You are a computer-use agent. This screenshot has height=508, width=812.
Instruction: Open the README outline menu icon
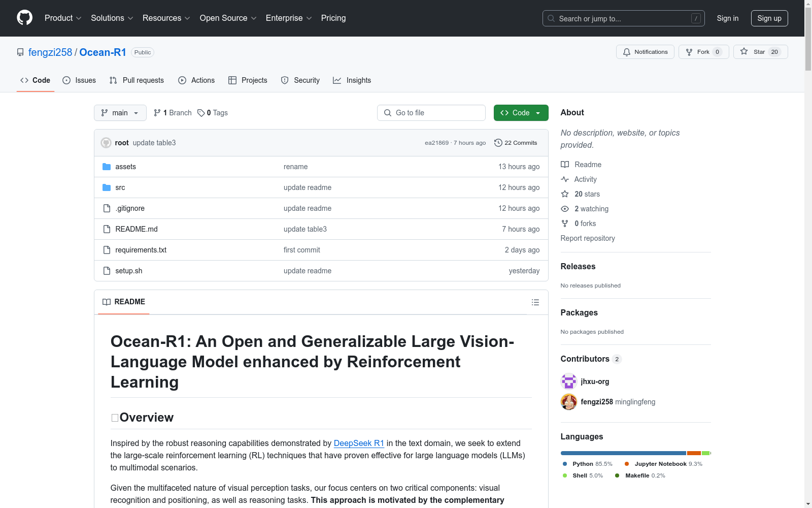click(x=535, y=302)
